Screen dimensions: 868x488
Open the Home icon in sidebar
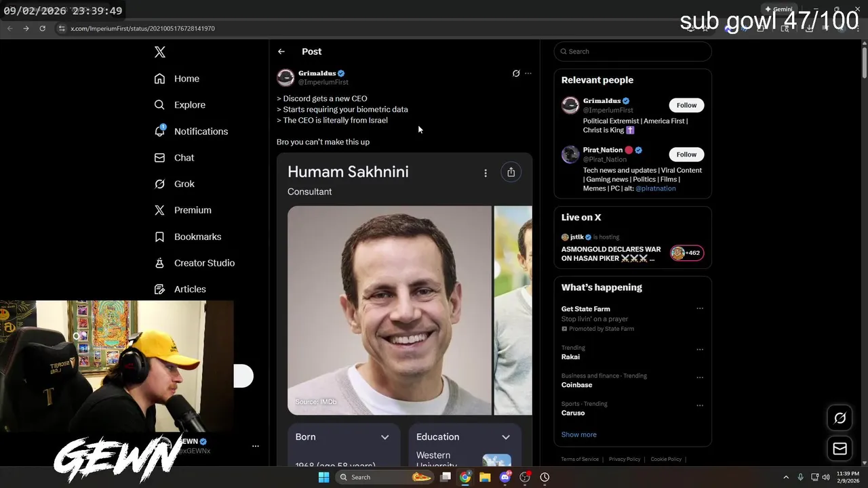[x=159, y=79]
